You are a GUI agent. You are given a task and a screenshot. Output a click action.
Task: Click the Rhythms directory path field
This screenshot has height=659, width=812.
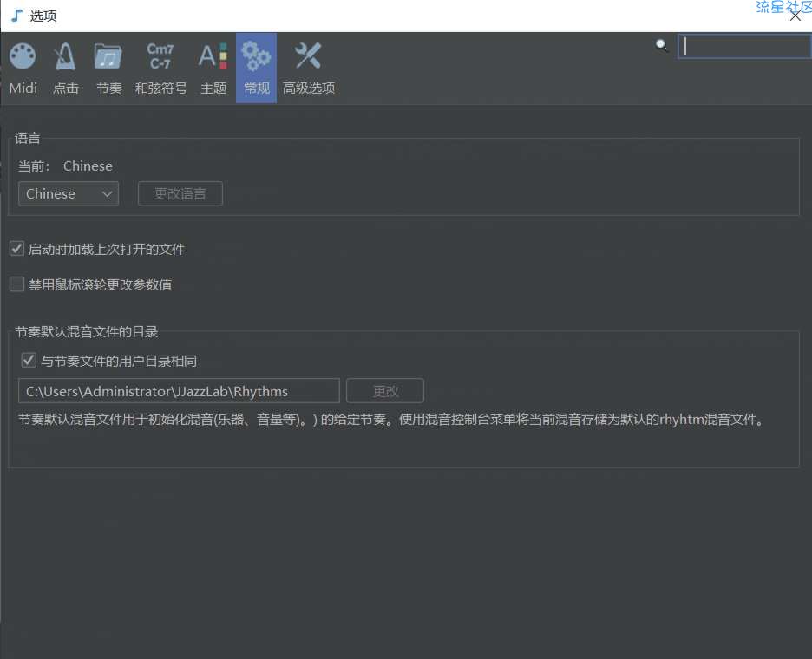pos(179,391)
